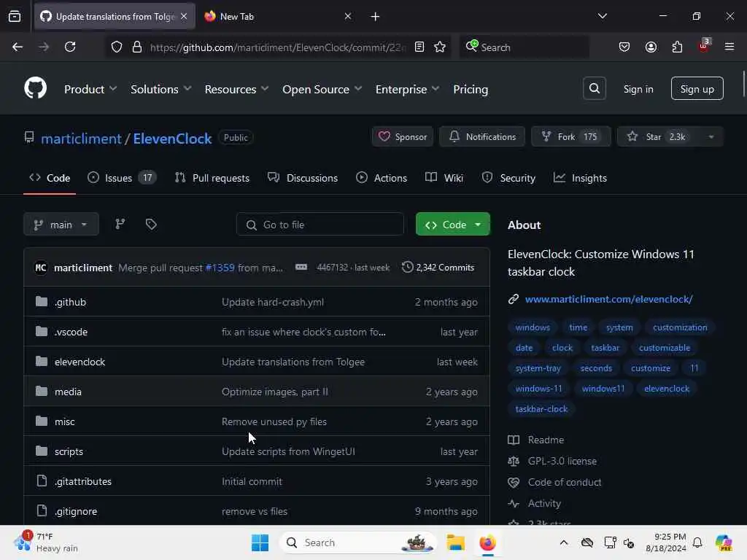Screen dimensions: 747x560
Task: Go back with the browser back arrow
Action: tap(18, 47)
